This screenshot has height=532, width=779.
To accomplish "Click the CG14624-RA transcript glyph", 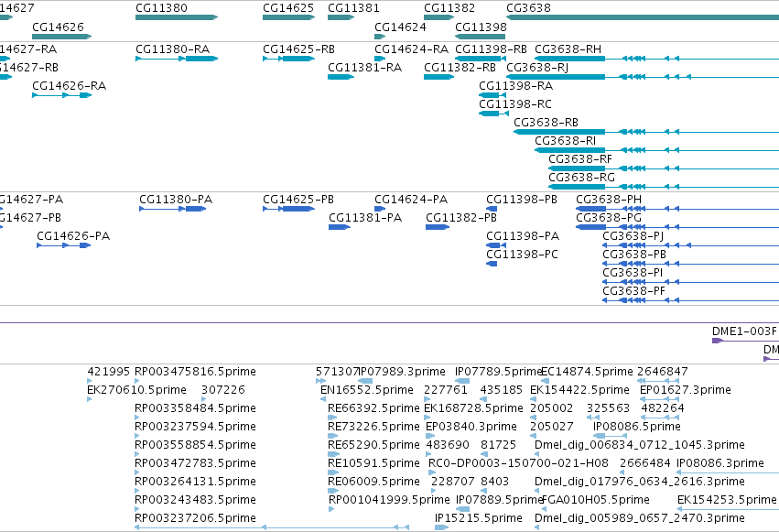I will 380,59.
